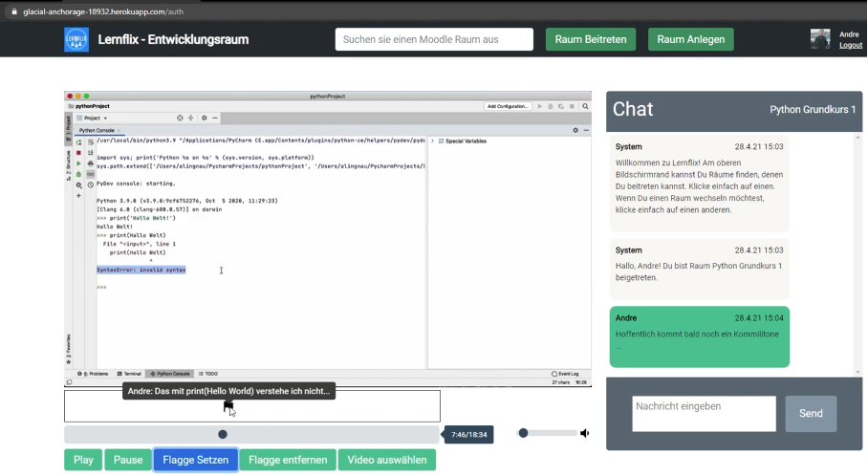Click the print icon in console toolbar
The image size is (868, 476).
pos(91,163)
